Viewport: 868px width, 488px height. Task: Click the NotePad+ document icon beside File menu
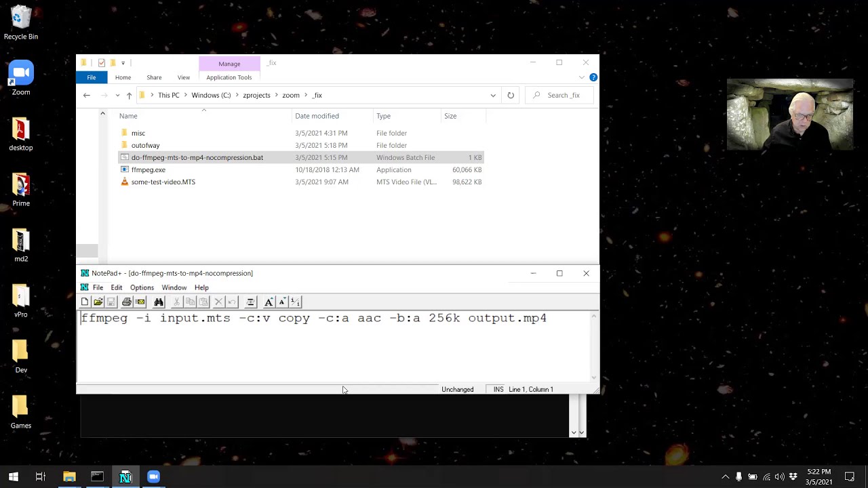(85, 287)
